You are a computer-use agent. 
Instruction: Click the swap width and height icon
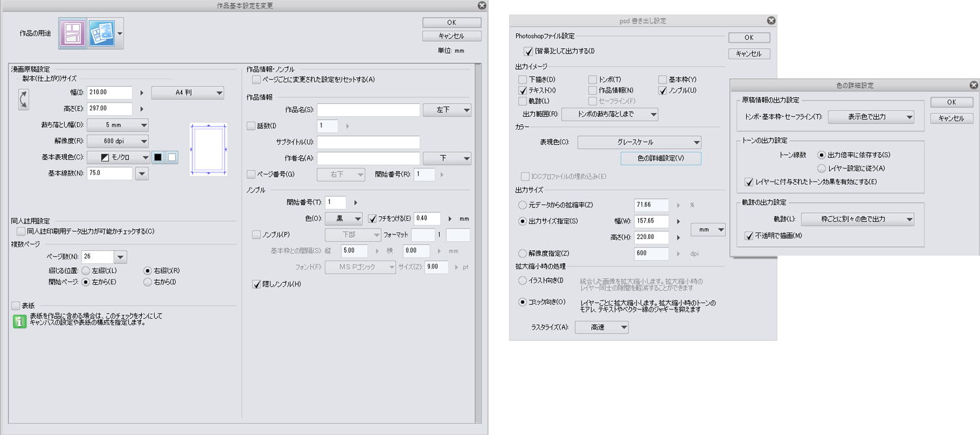coord(24,100)
